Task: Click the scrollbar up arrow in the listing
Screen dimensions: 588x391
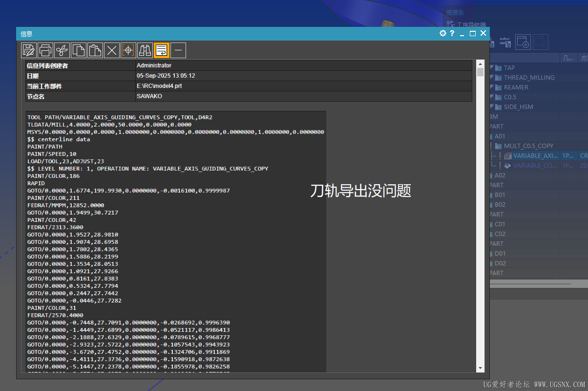Action: (x=480, y=65)
